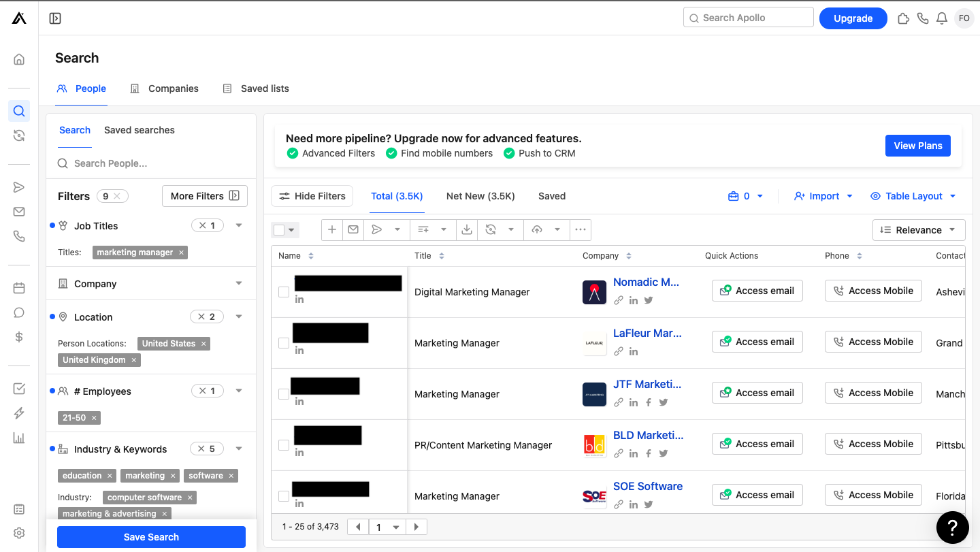Open the notifications bell icon

942,18
